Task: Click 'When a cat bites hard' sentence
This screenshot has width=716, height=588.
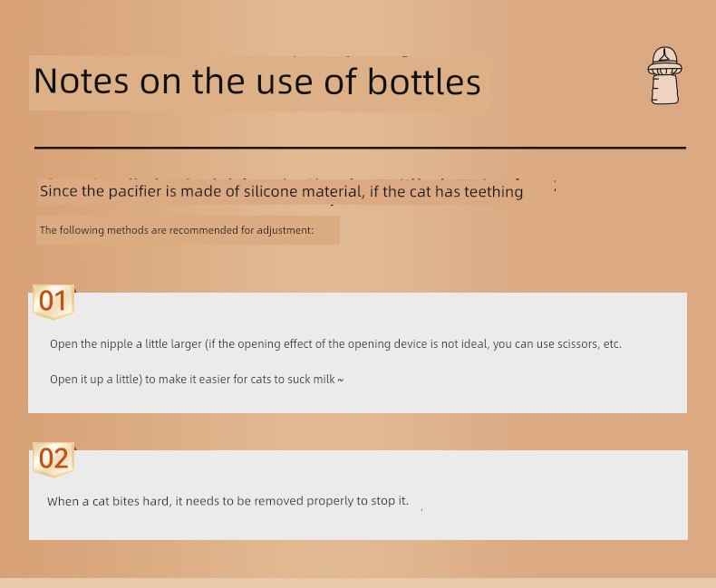Action: pos(227,501)
